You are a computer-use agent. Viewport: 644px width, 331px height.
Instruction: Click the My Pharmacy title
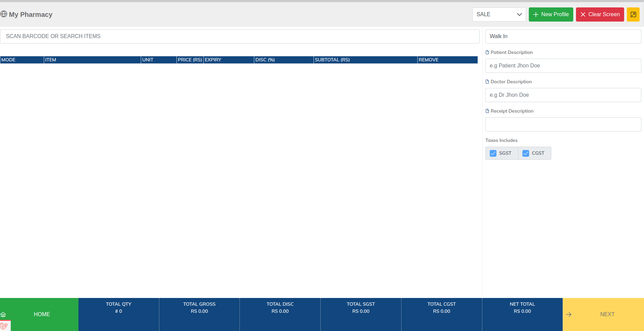pos(31,14)
